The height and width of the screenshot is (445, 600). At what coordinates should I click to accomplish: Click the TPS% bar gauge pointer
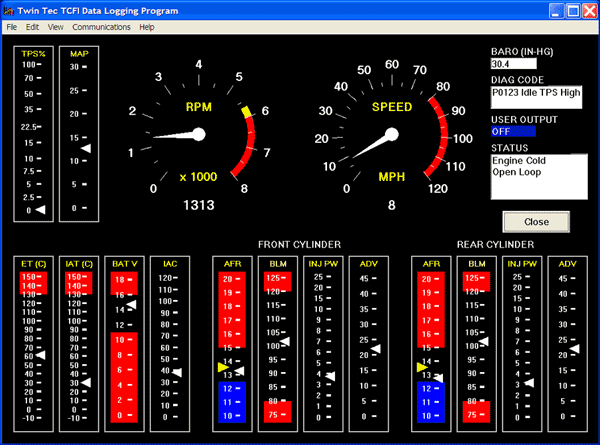(x=40, y=209)
